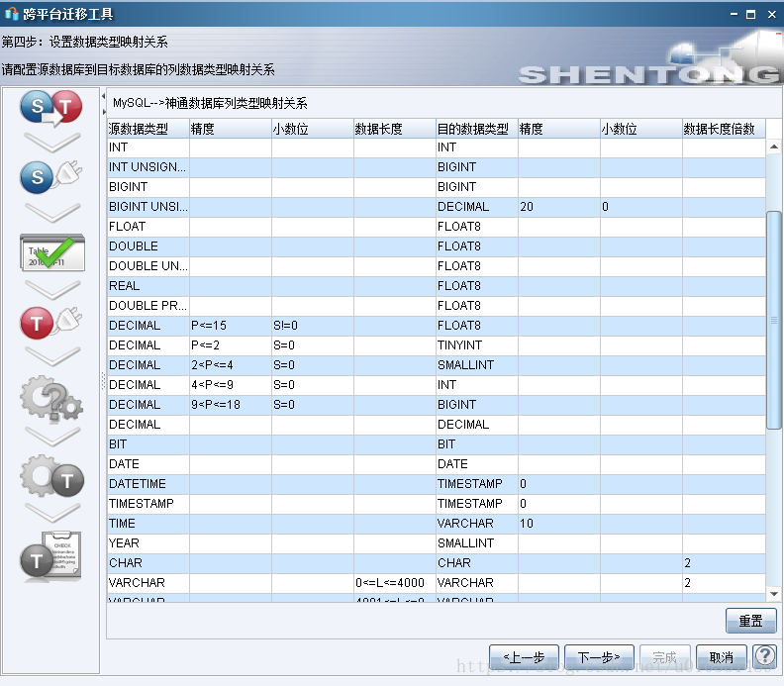
Task: Click the P<=15 precision cell
Action: pyautogui.click(x=231, y=326)
